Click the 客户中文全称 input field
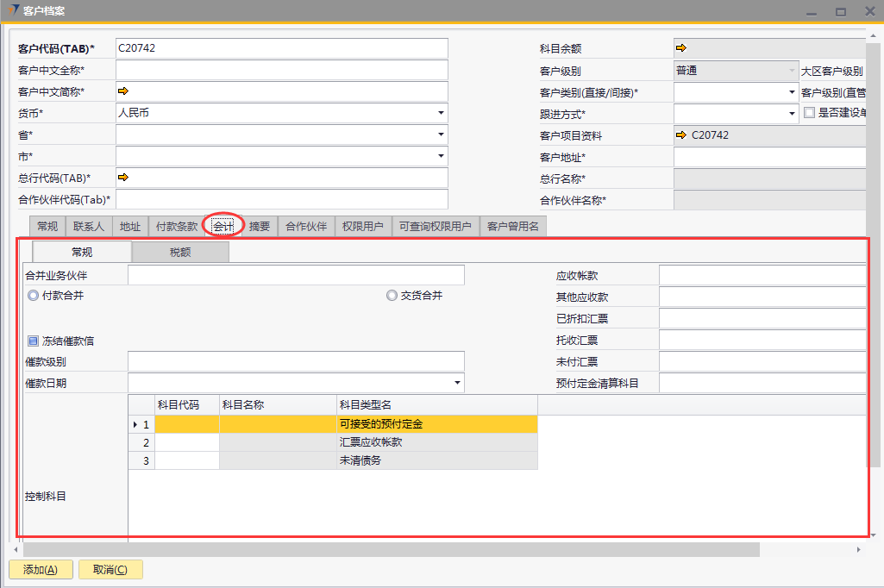The width and height of the screenshot is (884, 588). pyautogui.click(x=282, y=70)
